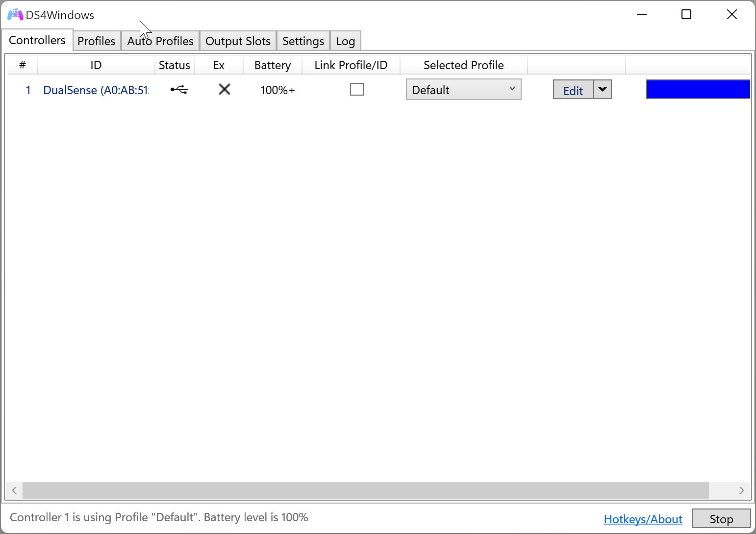Click Edit button for controller 1

tap(573, 90)
